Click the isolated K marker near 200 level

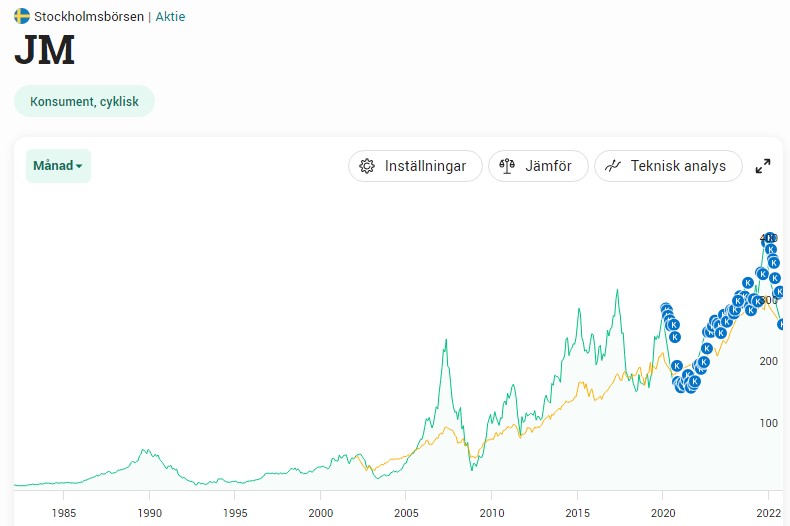tap(677, 366)
